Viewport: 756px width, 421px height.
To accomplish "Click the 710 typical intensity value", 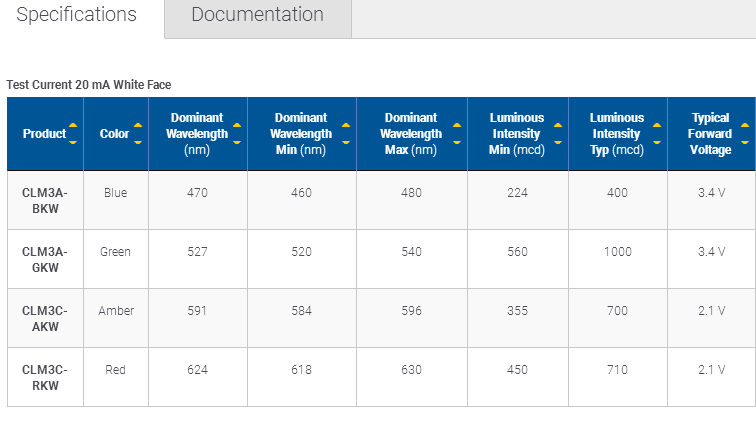I will point(617,370).
